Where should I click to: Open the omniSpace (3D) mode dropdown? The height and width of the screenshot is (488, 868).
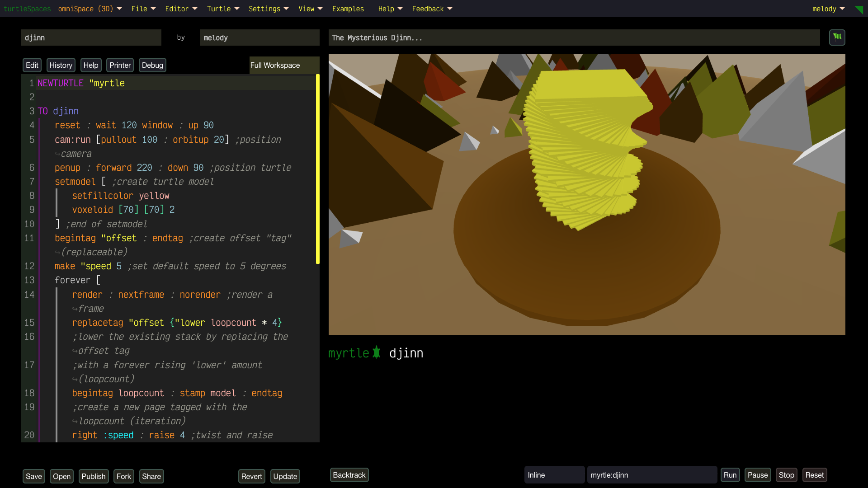(x=90, y=9)
